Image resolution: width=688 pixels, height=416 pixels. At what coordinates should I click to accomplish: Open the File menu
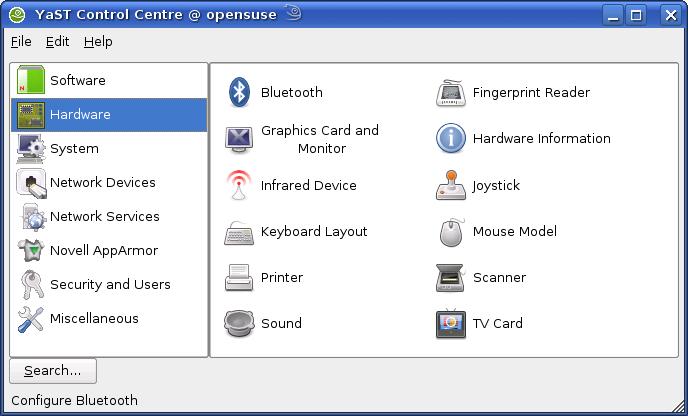tap(21, 41)
